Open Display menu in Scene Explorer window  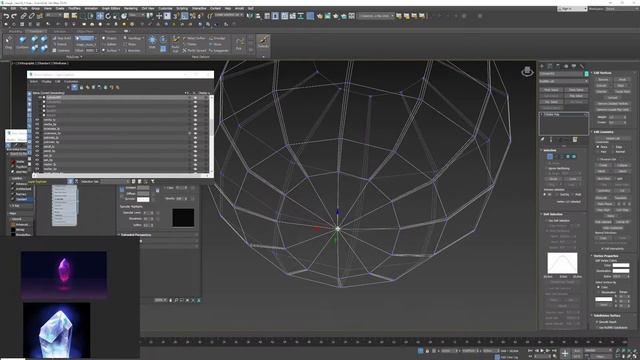pos(47,81)
